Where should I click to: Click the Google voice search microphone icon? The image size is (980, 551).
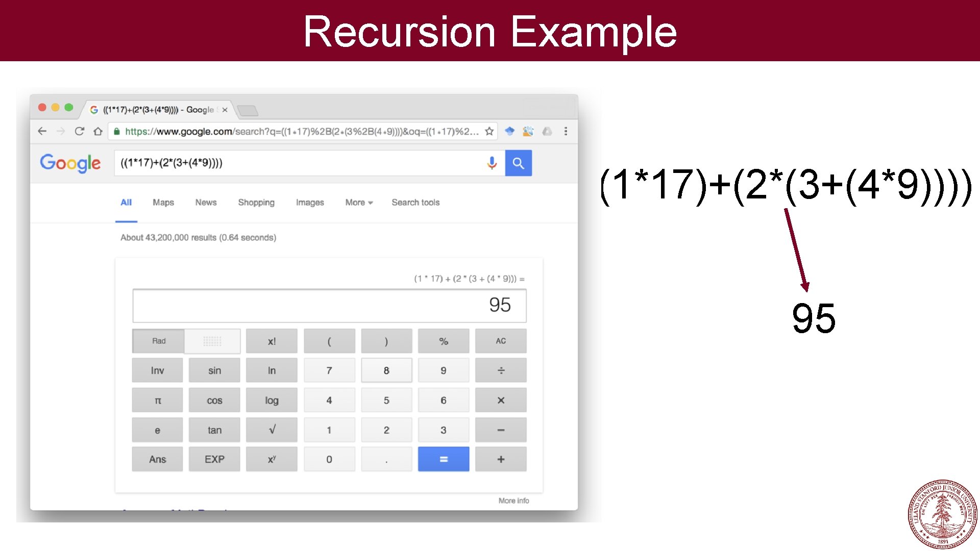(x=492, y=163)
